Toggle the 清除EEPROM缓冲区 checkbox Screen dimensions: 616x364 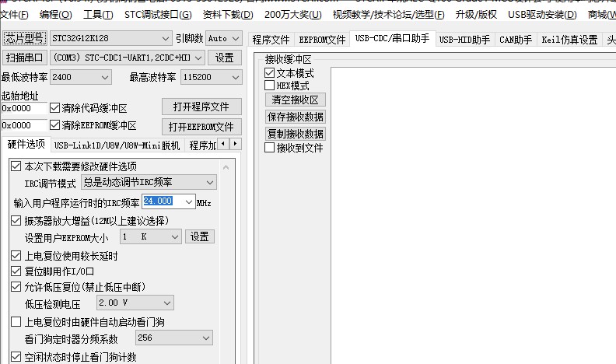pyautogui.click(x=55, y=125)
